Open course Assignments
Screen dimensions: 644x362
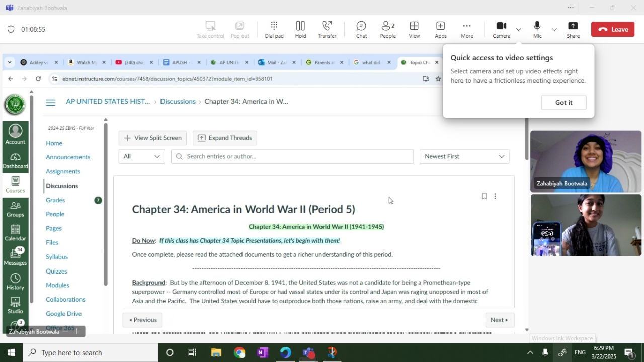pyautogui.click(x=63, y=171)
